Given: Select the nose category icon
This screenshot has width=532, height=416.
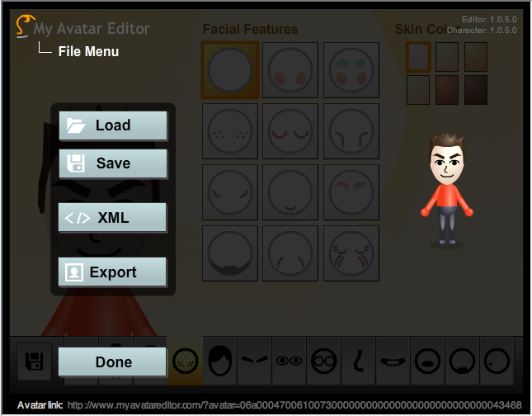Looking at the screenshot, I should [358, 361].
